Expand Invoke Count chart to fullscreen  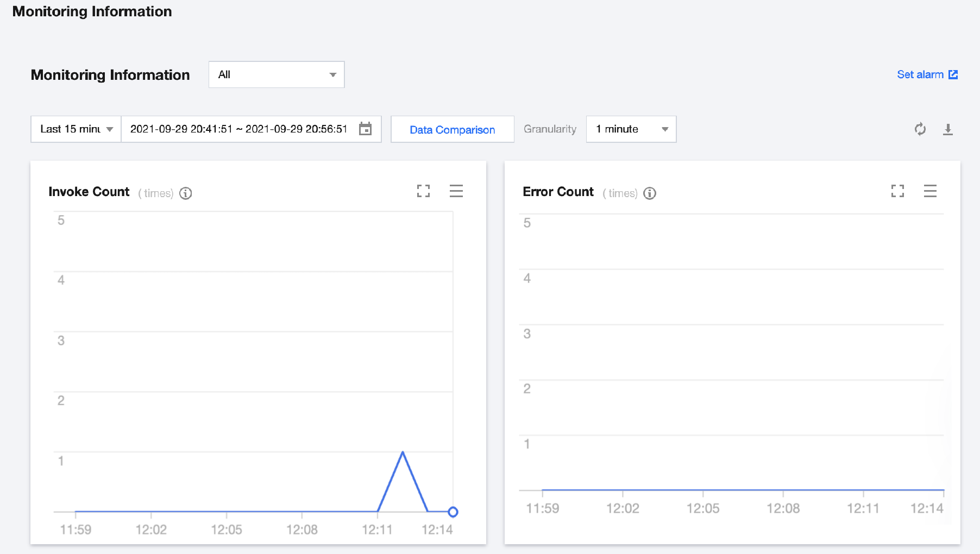423,191
